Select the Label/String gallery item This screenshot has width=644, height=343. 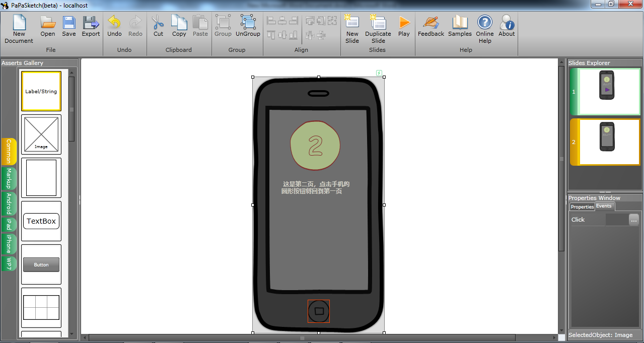click(x=41, y=91)
